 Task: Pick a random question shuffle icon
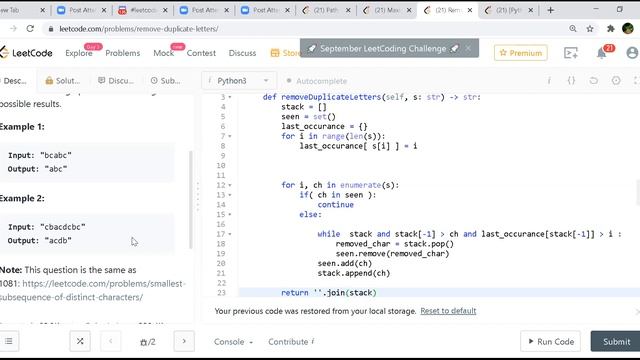[x=80, y=341]
